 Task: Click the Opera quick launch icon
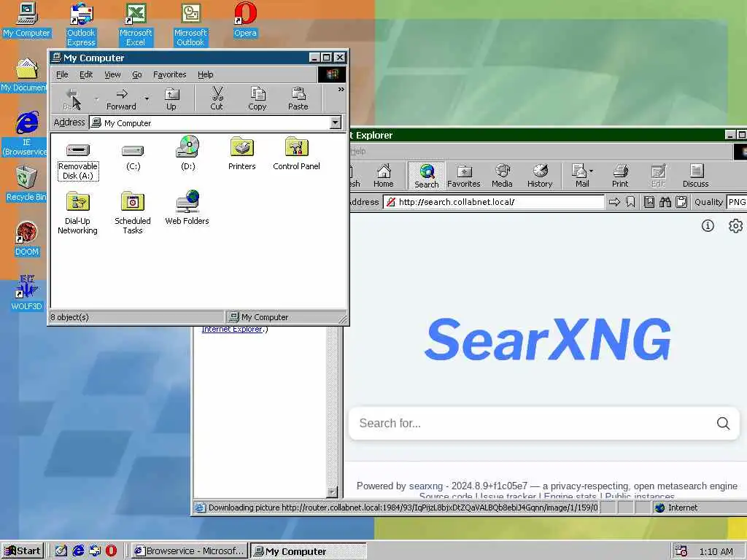pos(111,551)
